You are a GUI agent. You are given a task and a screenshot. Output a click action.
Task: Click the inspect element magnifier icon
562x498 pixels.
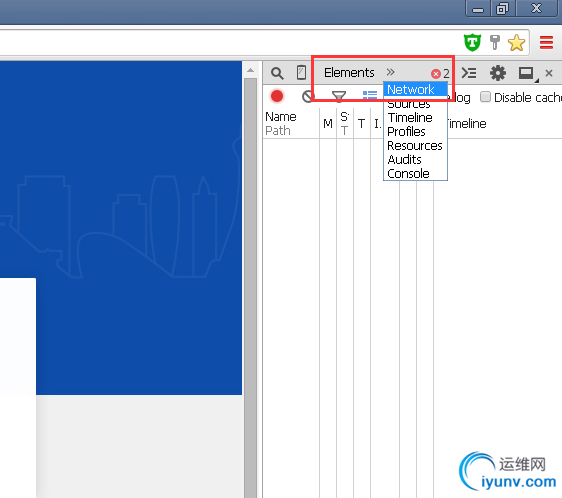pos(277,73)
